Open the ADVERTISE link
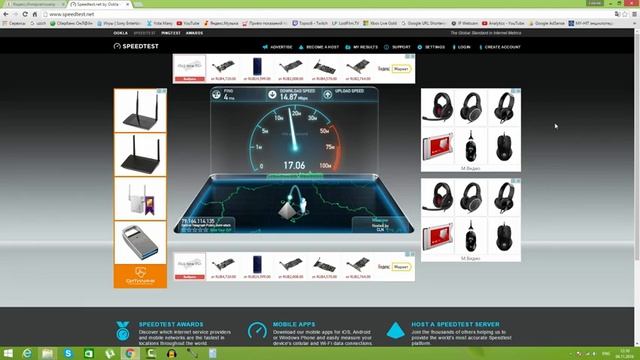Image resolution: width=640 pixels, height=360 pixels. click(278, 47)
